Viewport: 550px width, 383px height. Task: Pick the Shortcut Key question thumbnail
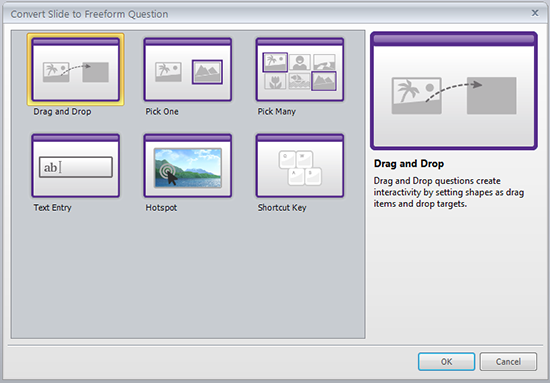click(x=300, y=166)
